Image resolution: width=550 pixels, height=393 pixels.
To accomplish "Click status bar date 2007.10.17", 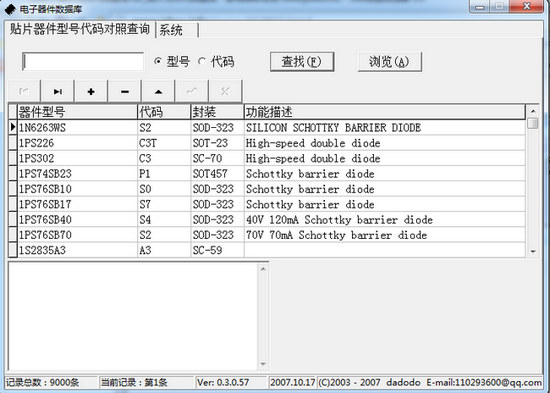I will 293,382.
